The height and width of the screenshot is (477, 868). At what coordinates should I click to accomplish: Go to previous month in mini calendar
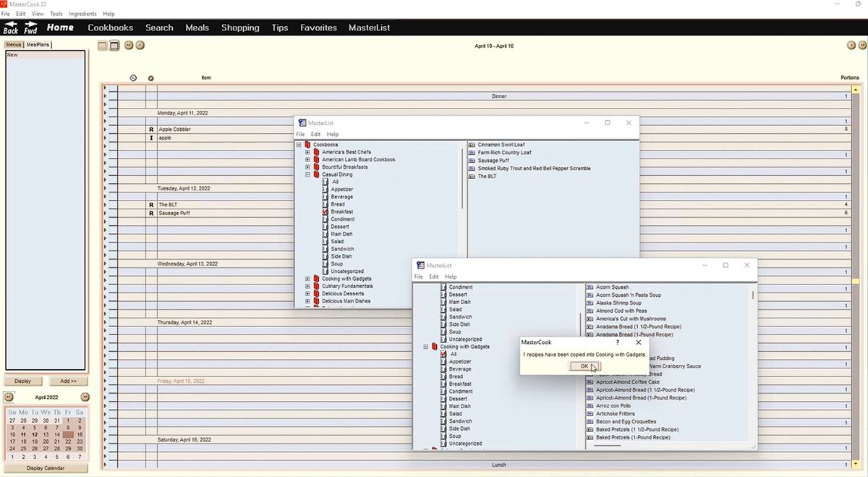tap(9, 397)
